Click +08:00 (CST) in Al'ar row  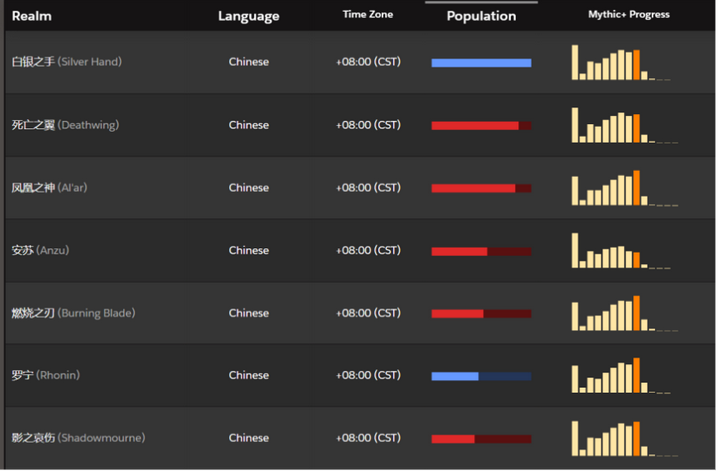click(x=368, y=187)
